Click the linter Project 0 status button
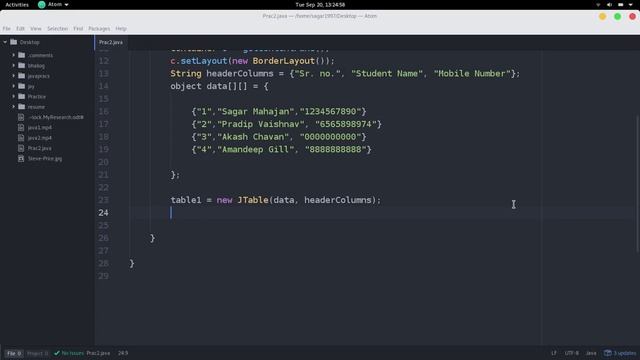 point(38,353)
